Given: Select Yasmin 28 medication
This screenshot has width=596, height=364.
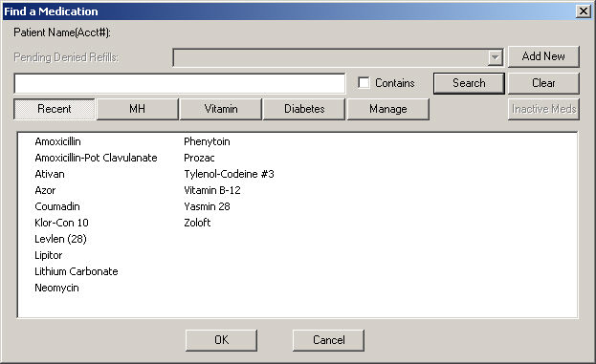Looking at the screenshot, I should 208,206.
